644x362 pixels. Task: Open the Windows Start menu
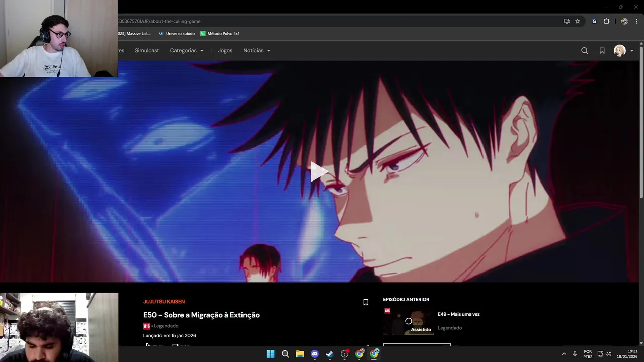click(x=270, y=354)
